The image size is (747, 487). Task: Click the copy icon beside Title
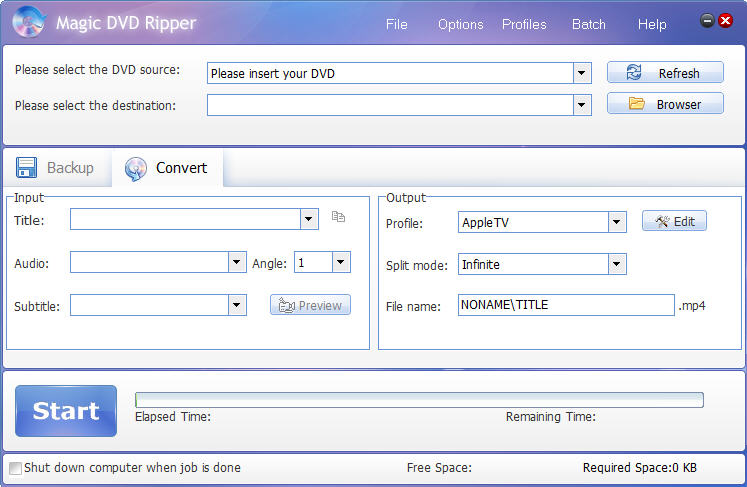pyautogui.click(x=338, y=217)
